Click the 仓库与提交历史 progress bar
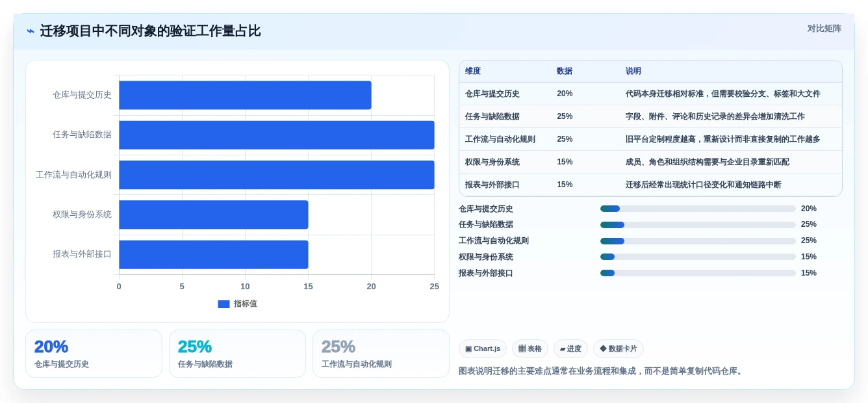This screenshot has width=868, height=403. click(x=698, y=209)
